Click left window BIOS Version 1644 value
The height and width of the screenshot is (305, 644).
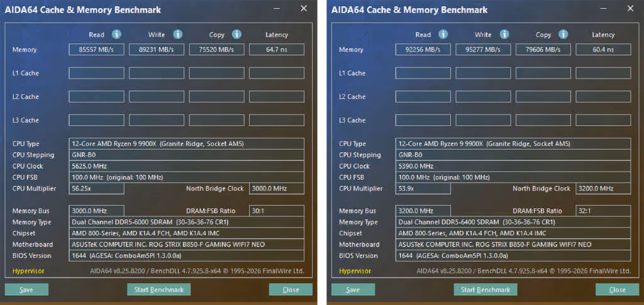(186, 256)
